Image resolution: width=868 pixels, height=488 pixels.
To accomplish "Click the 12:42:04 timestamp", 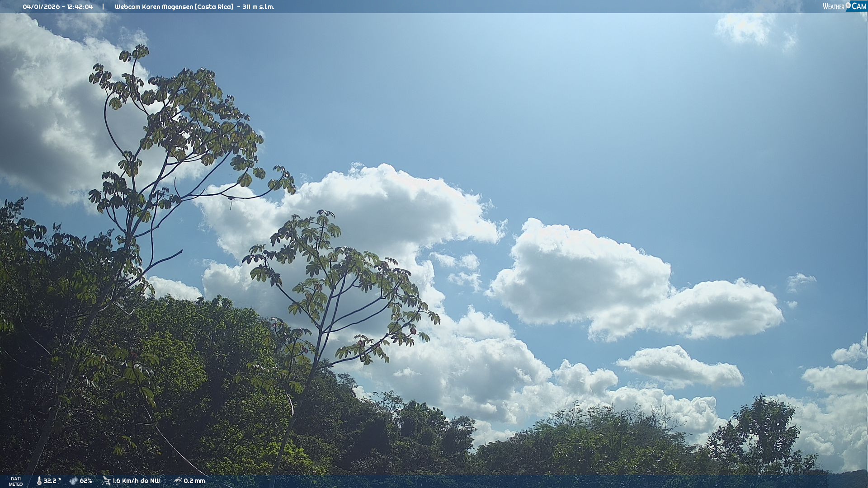I will click(x=80, y=7).
